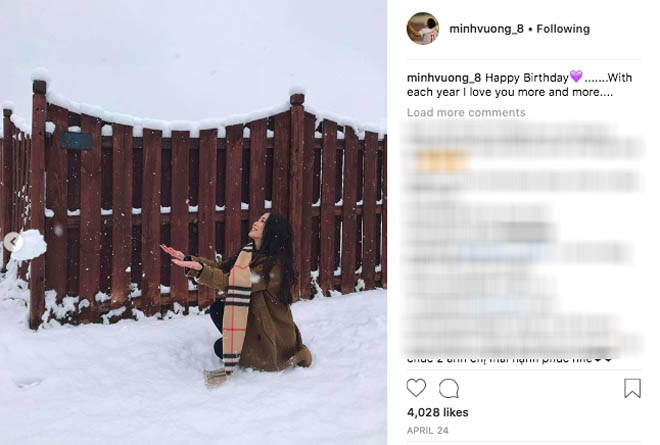Open the comment bubble icon
Viewport: 660px width, 445px height.
click(x=449, y=388)
